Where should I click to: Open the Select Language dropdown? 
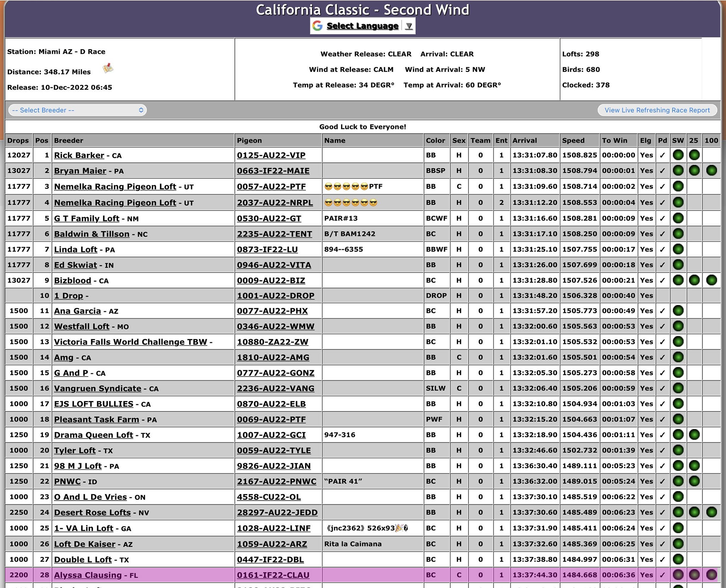362,26
